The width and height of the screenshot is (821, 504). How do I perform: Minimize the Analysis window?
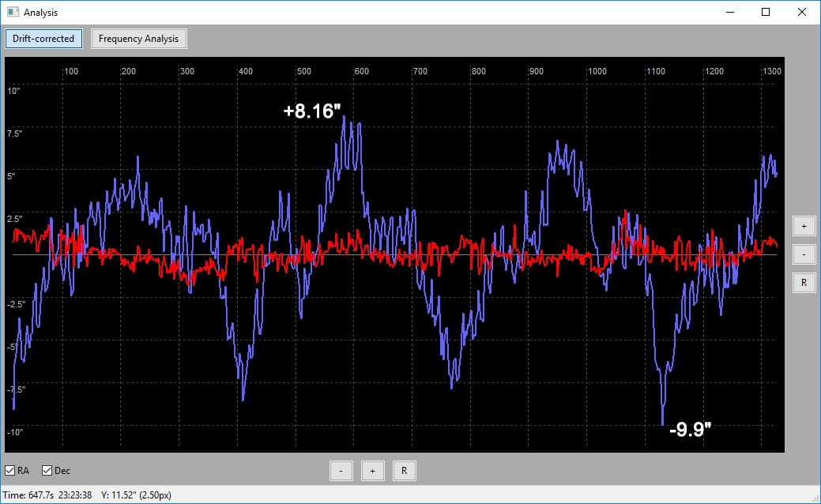[730, 12]
